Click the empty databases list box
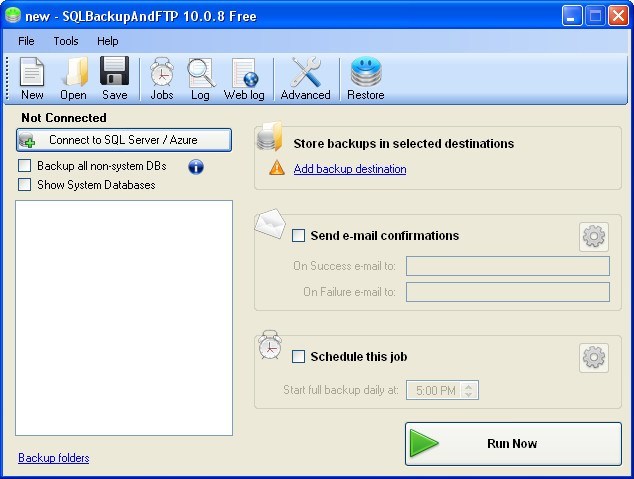 pos(124,318)
